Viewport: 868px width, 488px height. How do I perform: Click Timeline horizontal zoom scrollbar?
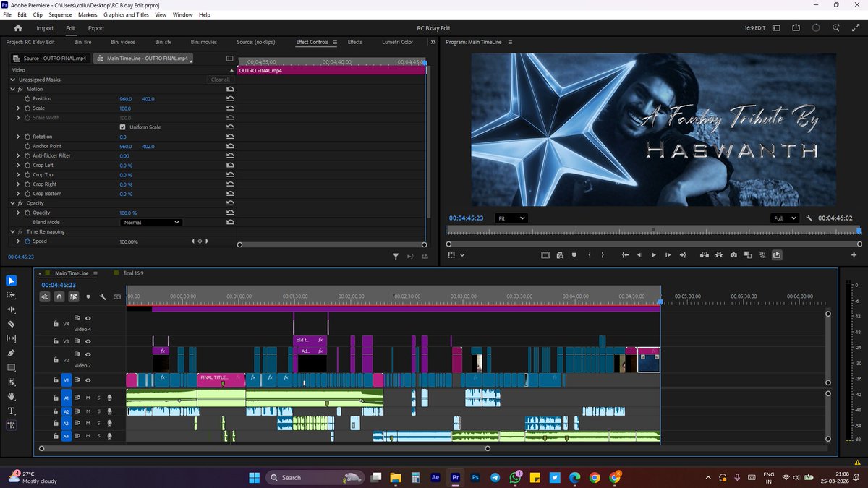click(264, 448)
